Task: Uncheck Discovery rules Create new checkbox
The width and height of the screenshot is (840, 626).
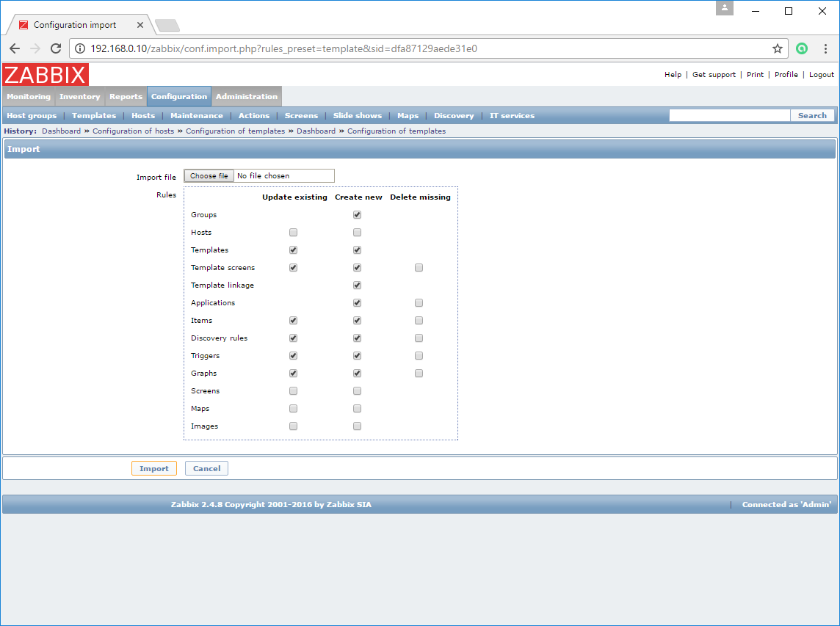Action: 358,338
